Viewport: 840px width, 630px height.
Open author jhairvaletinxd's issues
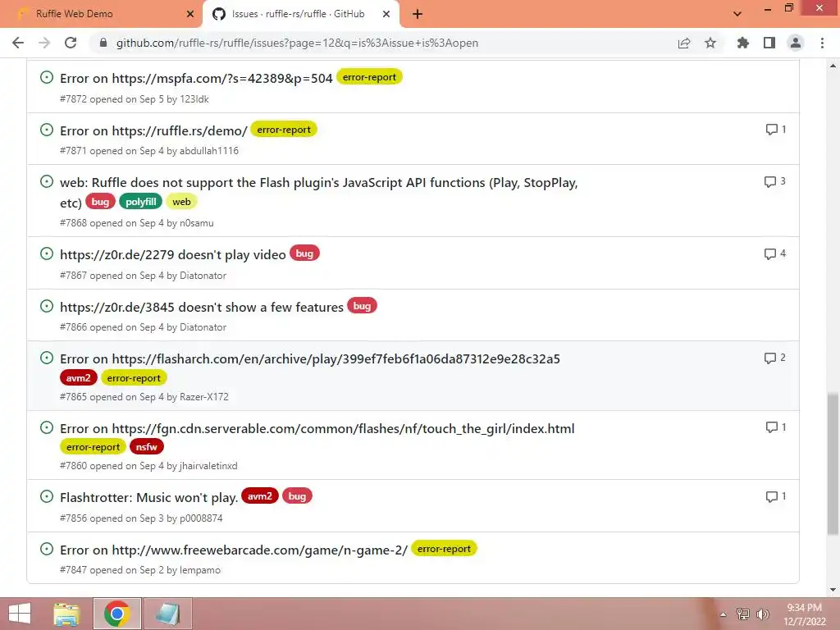point(208,466)
